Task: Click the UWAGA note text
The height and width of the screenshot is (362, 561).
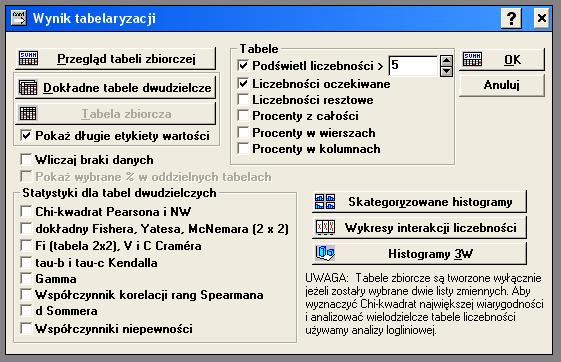Action: (424, 304)
